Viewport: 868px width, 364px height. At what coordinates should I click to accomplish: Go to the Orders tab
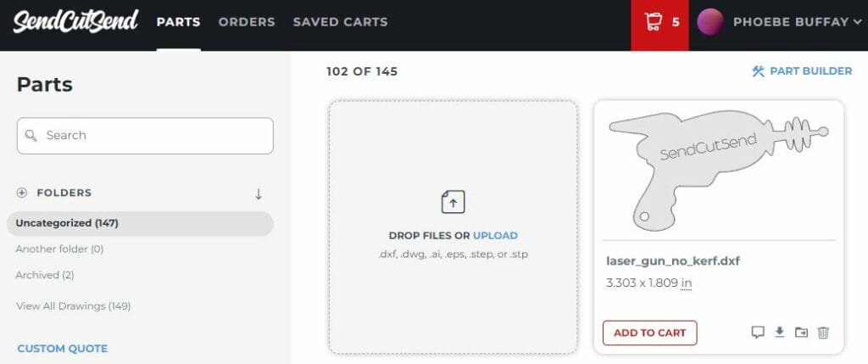[x=247, y=22]
